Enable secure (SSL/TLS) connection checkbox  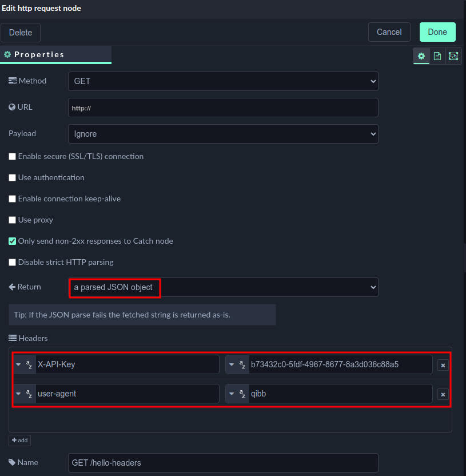pos(12,157)
